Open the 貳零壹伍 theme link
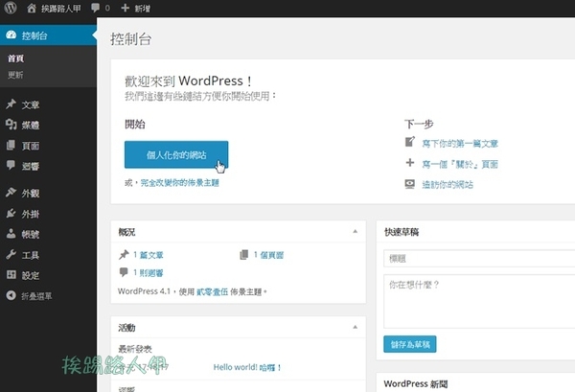575x392 pixels. click(x=213, y=292)
